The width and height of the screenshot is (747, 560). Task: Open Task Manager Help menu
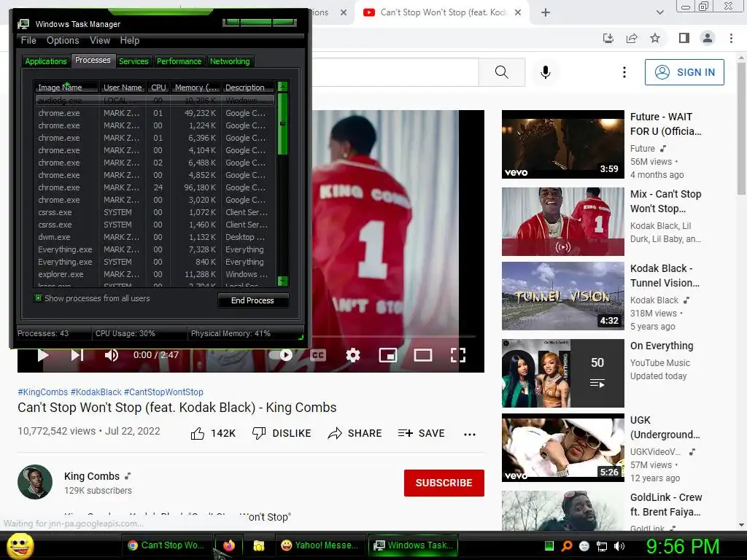(x=130, y=41)
